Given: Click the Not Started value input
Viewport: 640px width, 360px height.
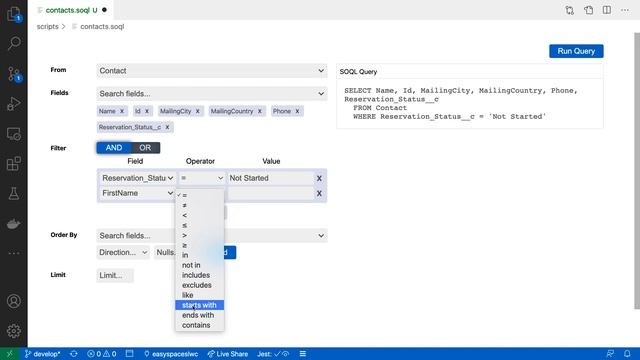Looking at the screenshot, I should click(270, 178).
